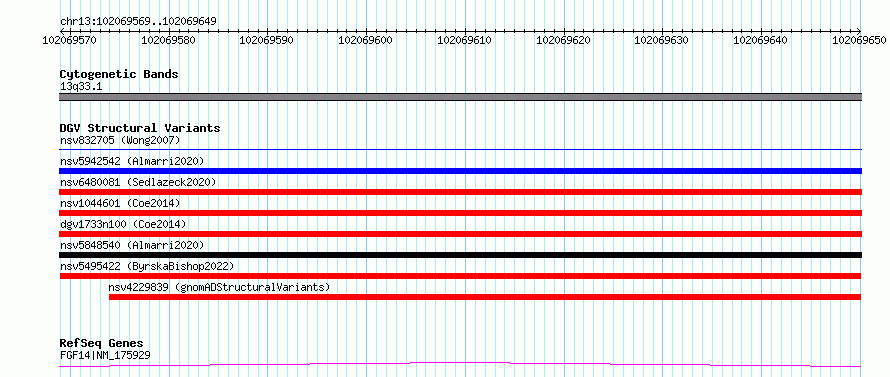This screenshot has height=377, width=890.
Task: Open the nsv5942542 (Almarri2020) variant label
Action: 132,161
